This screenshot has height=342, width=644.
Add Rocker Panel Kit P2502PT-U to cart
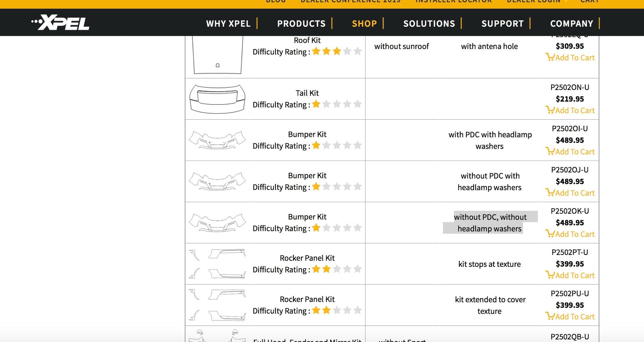click(x=570, y=276)
